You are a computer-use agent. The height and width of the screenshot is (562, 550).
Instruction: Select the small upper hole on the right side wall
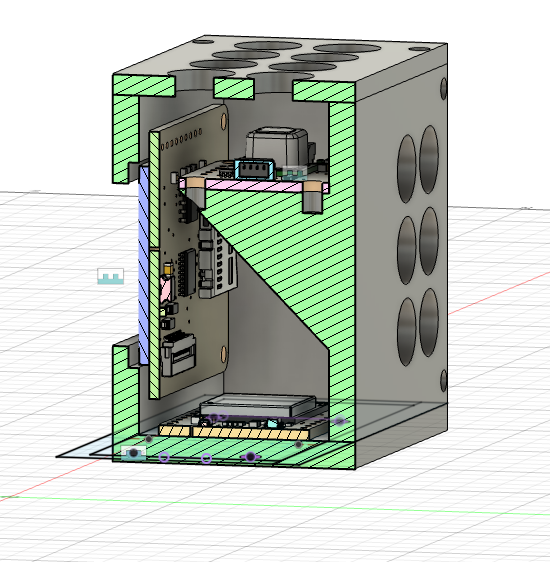(443, 88)
